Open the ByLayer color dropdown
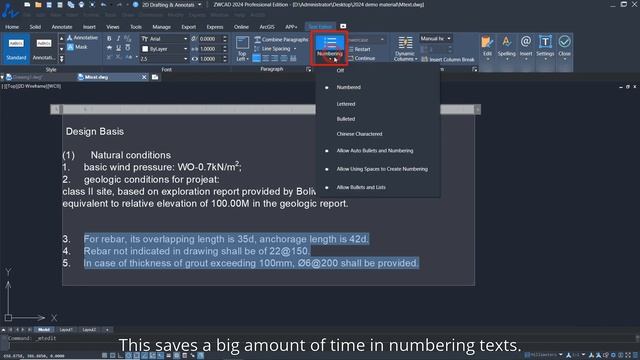Image resolution: width=640 pixels, height=360 pixels. tap(185, 49)
